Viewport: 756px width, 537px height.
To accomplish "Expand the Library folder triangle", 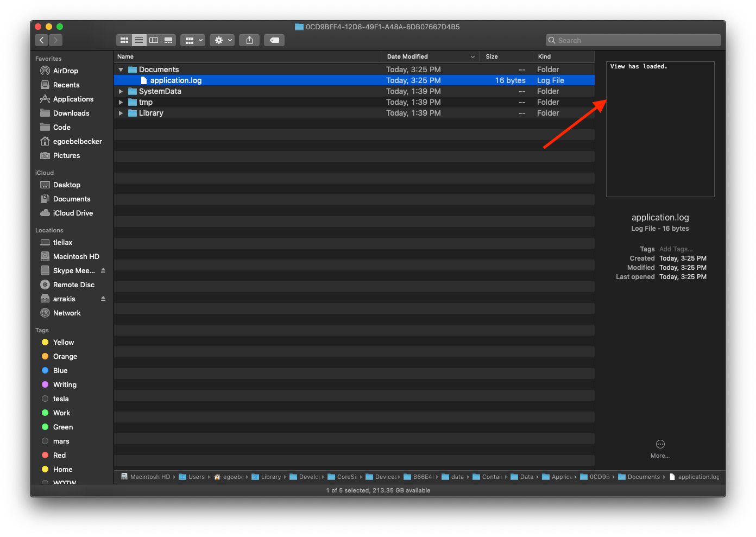I will [x=121, y=113].
